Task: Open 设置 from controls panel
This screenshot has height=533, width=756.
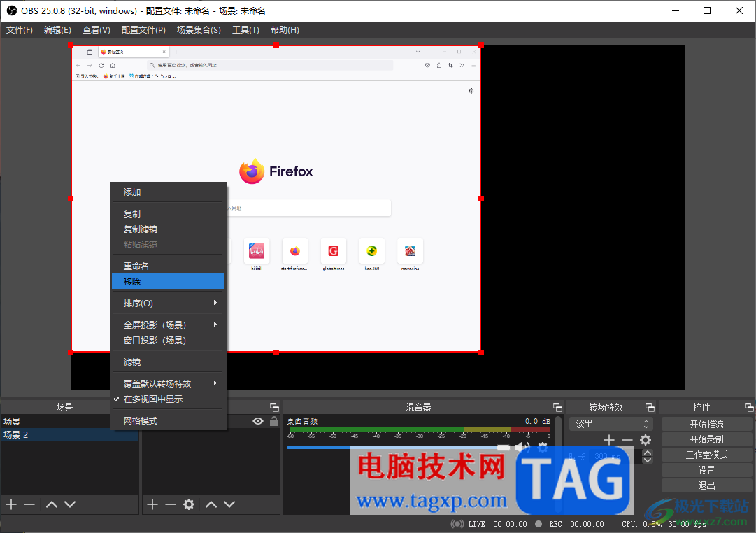Action: (x=706, y=470)
